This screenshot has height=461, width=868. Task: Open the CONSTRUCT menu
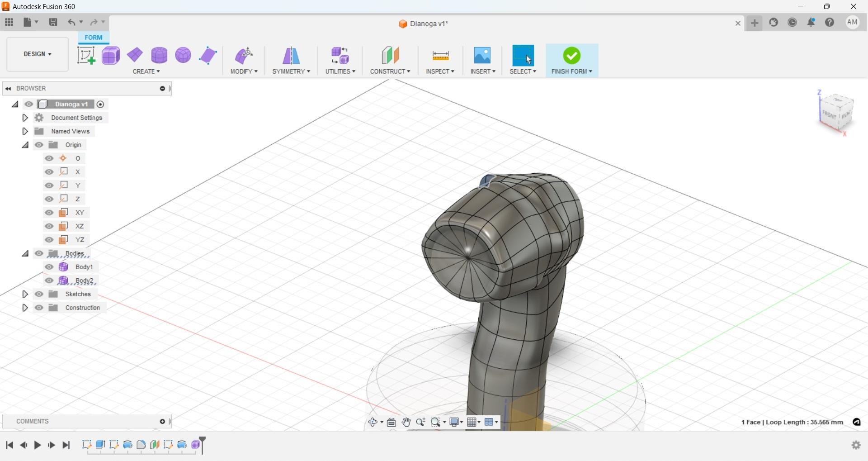tap(390, 71)
